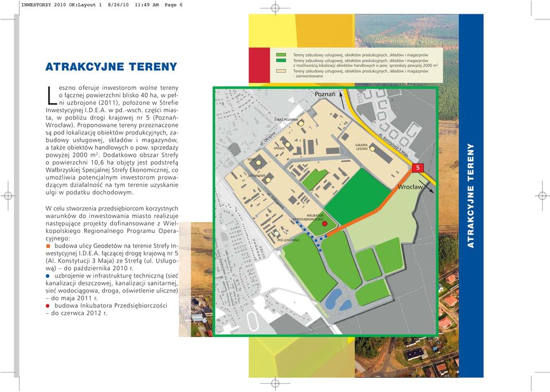Select the light green legend swatch

tap(281, 55)
